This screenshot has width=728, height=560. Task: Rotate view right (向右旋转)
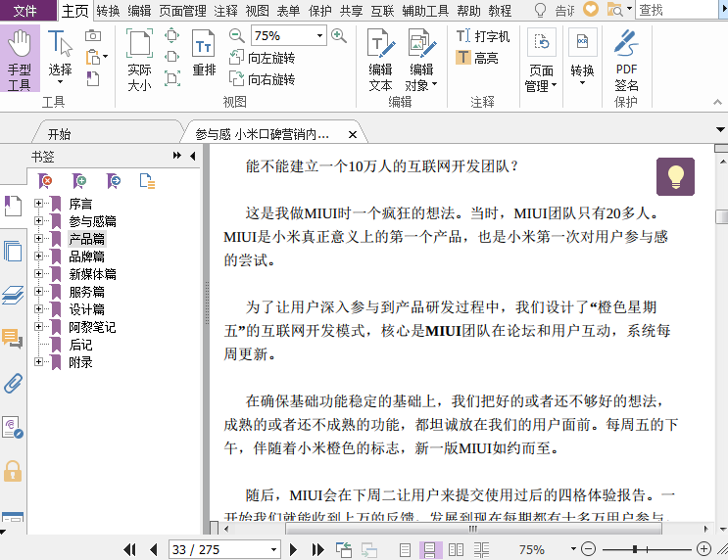coord(263,79)
